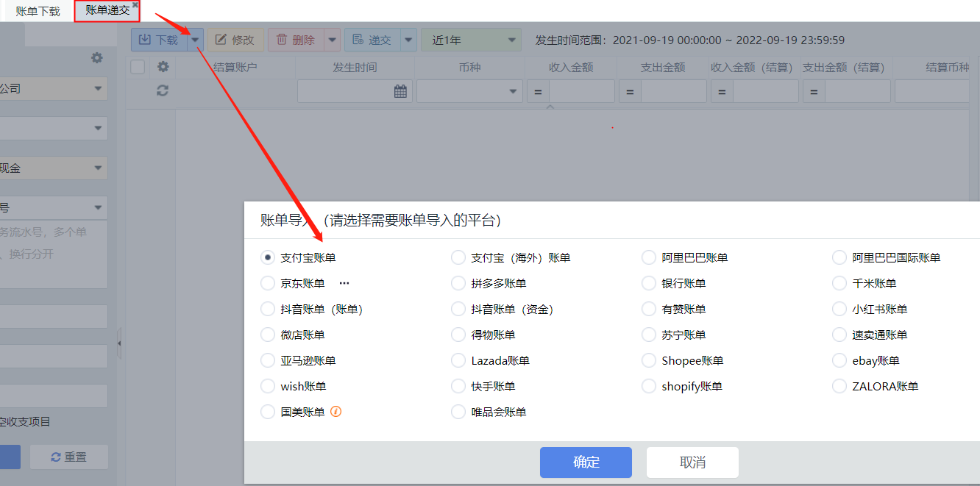Open the calendar picker for 发生时间
This screenshot has width=980, height=486.
click(x=400, y=91)
